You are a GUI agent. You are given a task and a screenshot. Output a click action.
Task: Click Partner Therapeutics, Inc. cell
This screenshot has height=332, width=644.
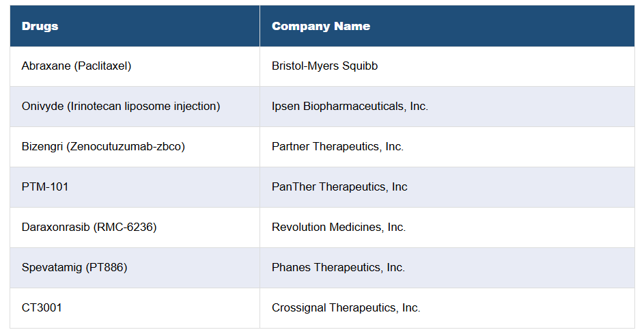pyautogui.click(x=337, y=147)
